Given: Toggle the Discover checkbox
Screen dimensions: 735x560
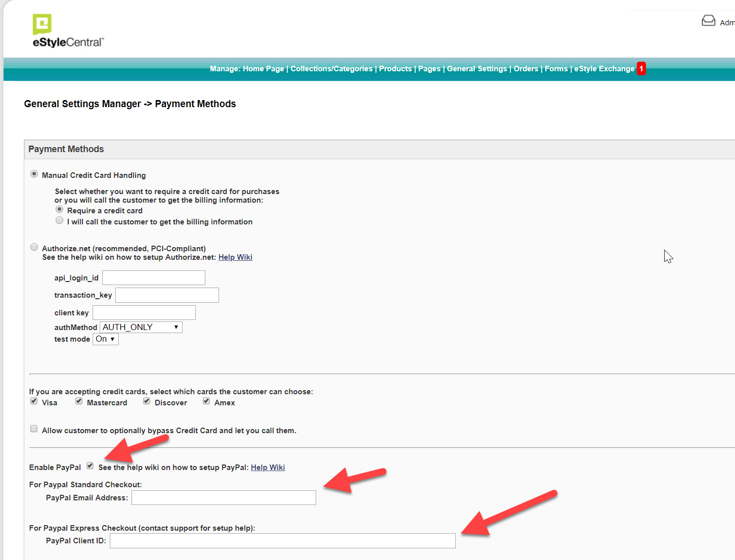Looking at the screenshot, I should coord(147,401).
